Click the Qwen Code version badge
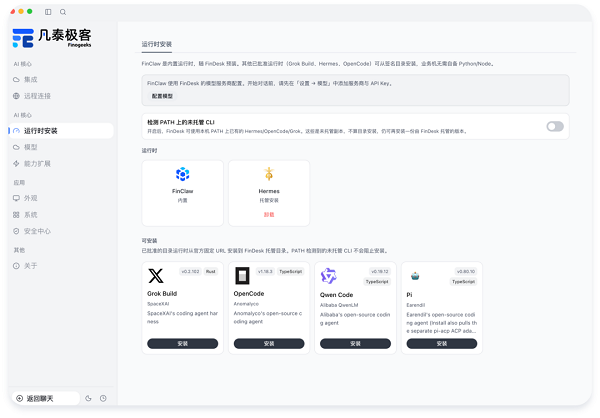Image resolution: width=600 pixels, height=418 pixels. (380, 271)
